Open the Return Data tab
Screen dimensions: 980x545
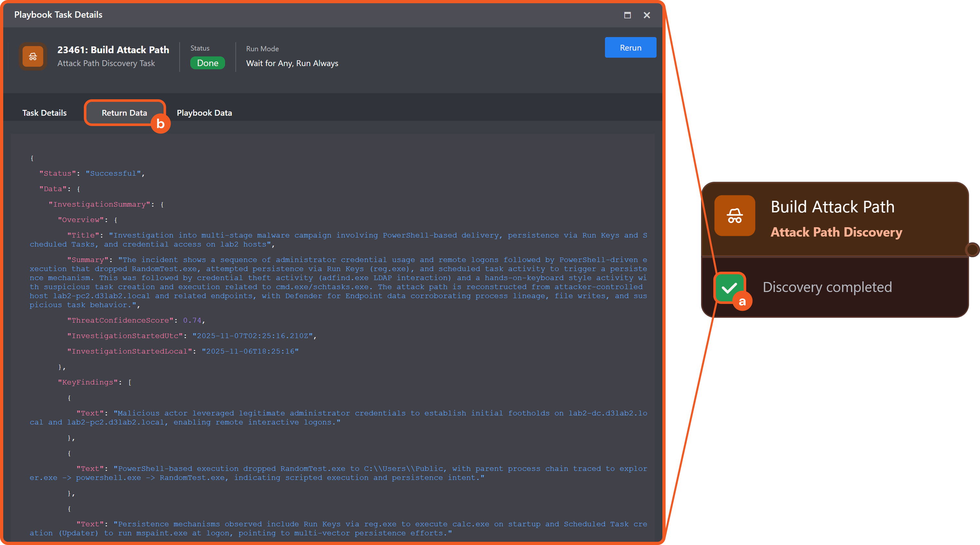[124, 113]
